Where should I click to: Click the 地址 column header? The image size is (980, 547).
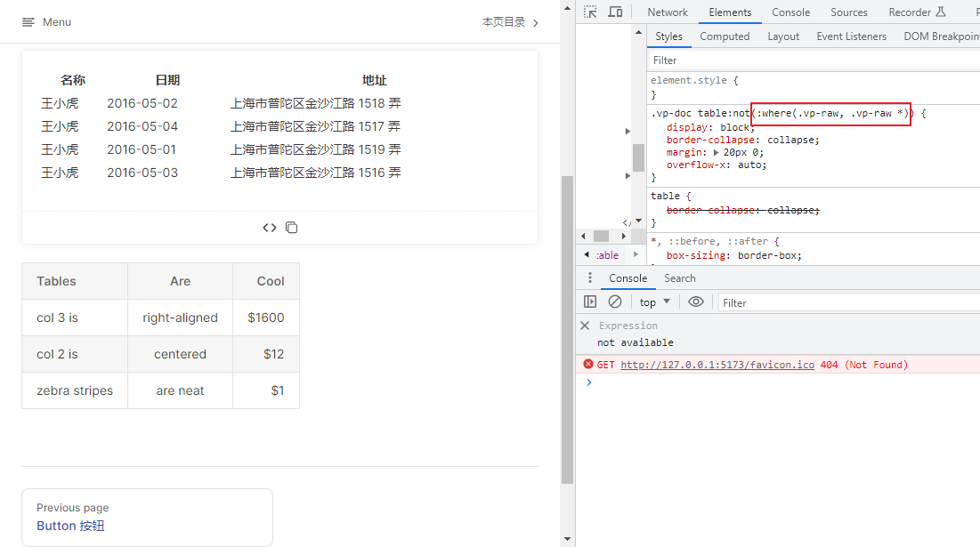coord(375,80)
